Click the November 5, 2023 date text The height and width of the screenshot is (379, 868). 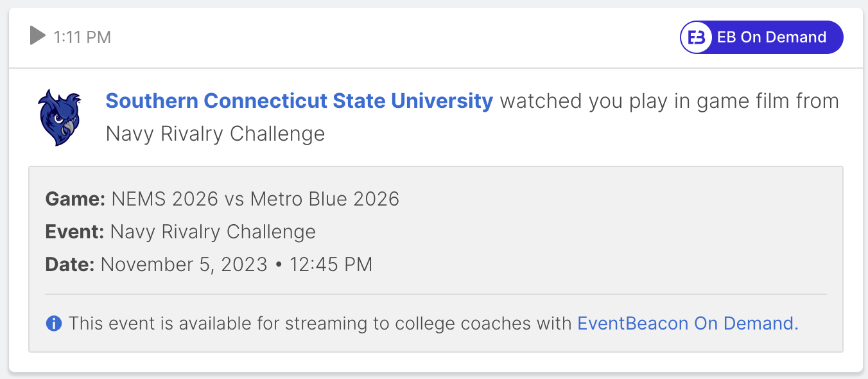184,265
